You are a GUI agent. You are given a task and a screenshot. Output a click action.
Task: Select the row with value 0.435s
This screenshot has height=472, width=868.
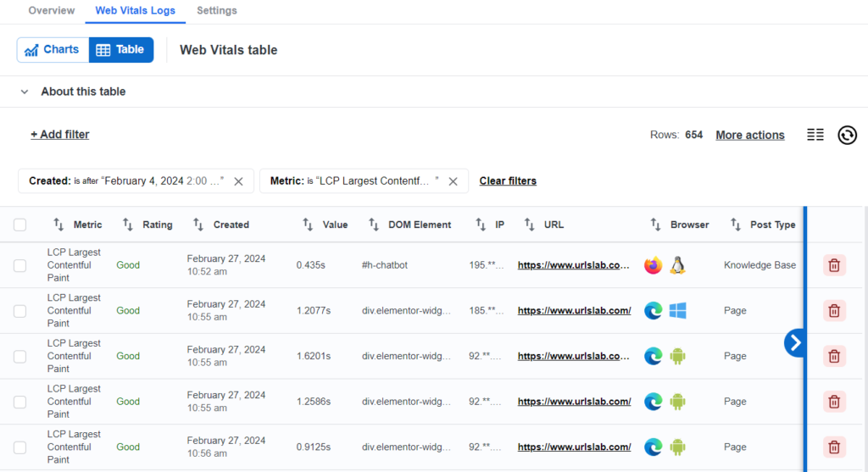pos(20,265)
